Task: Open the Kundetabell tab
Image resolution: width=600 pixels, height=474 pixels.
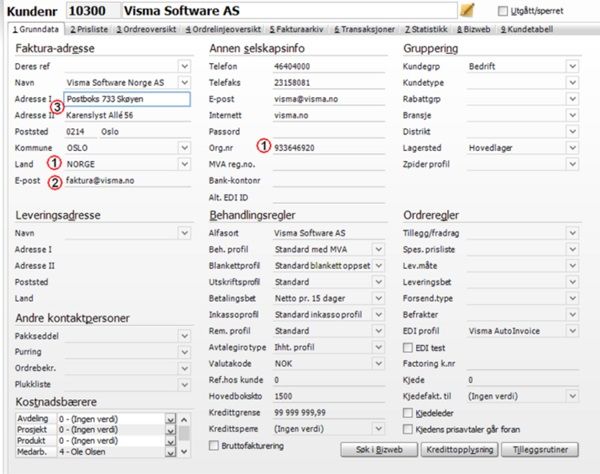Action: click(527, 29)
